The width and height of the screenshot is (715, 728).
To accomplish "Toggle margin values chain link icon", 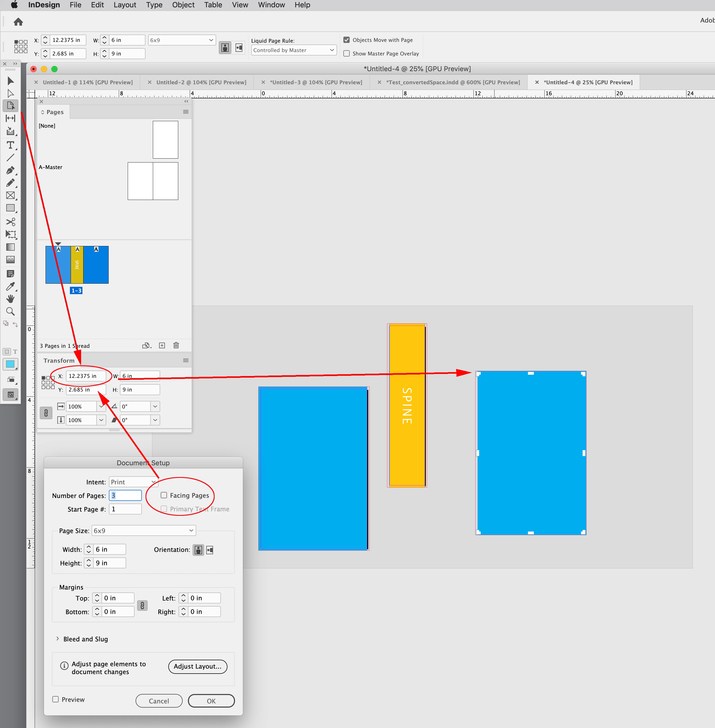I will (x=142, y=605).
